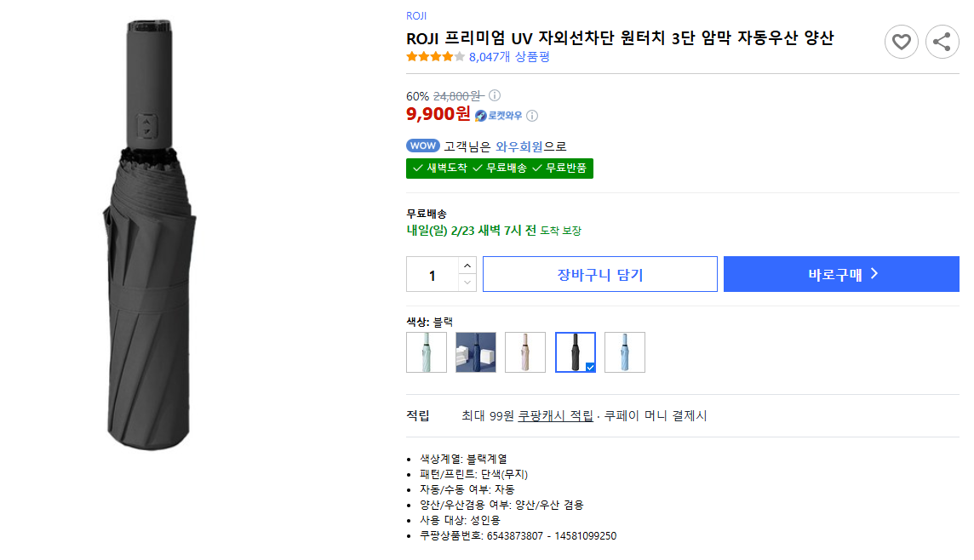Open the 8,047개 상품평 reviews link

(509, 57)
